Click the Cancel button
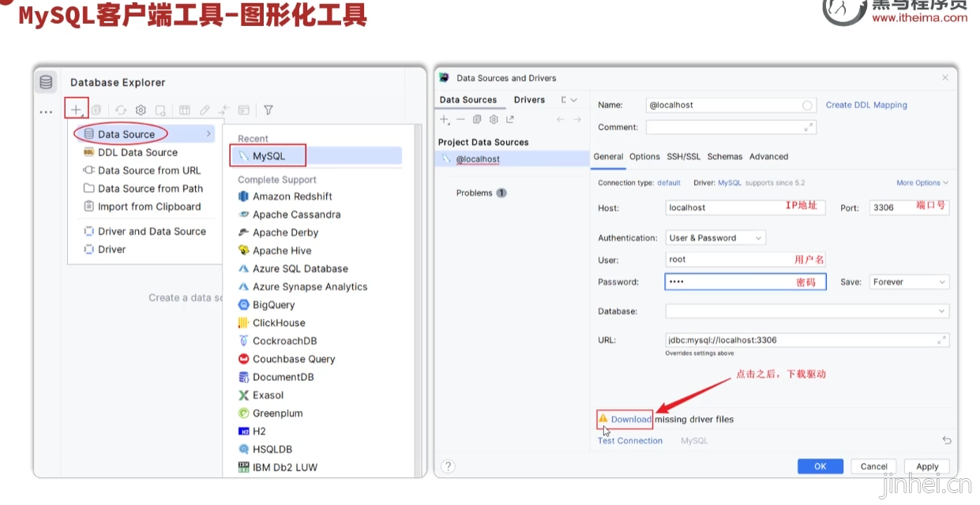 [874, 466]
